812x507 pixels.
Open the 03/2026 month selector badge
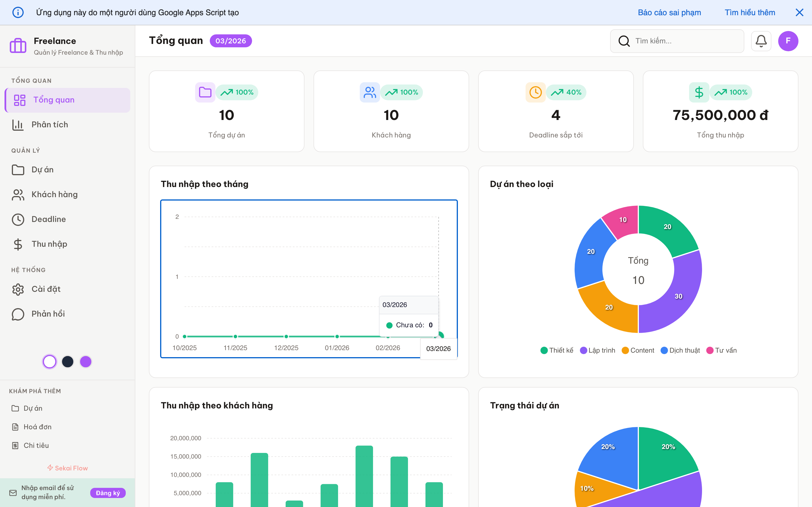click(231, 41)
